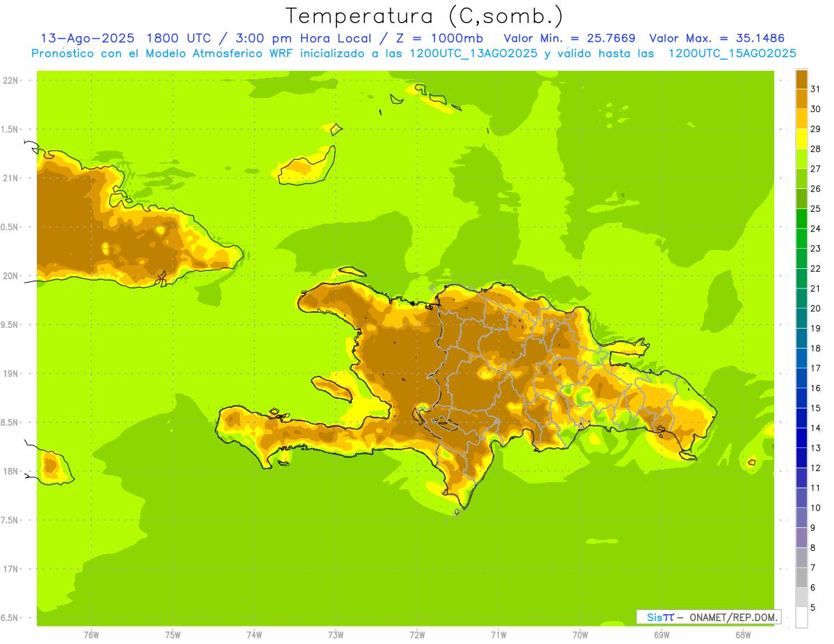The image size is (834, 644).
Task: Click the "73W" longitude axis label
Action: coord(336,634)
